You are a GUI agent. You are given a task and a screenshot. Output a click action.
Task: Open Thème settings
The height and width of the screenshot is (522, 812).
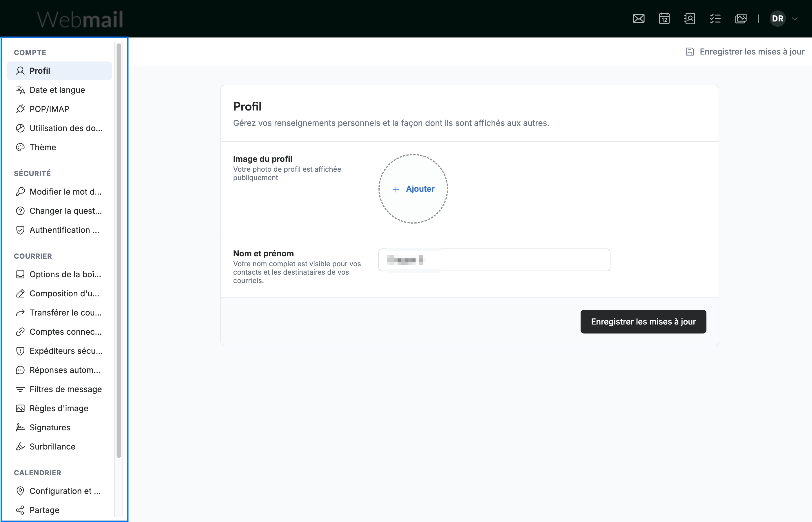click(x=59, y=147)
